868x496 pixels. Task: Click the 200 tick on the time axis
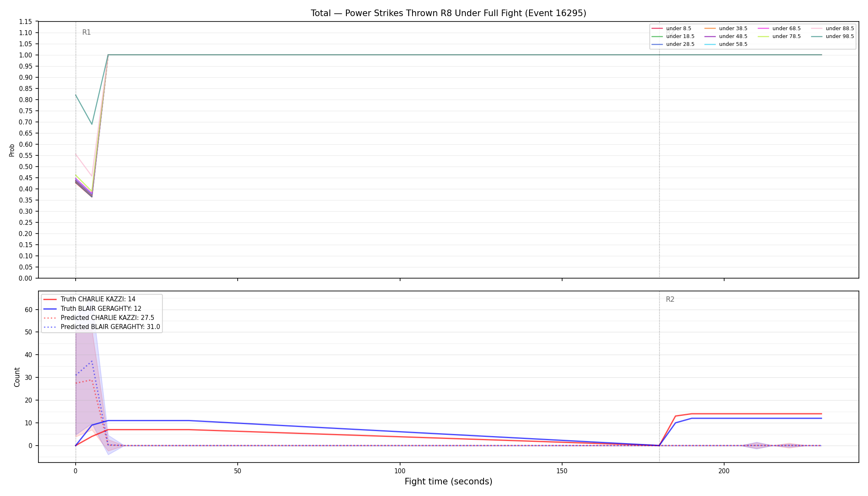(x=724, y=471)
